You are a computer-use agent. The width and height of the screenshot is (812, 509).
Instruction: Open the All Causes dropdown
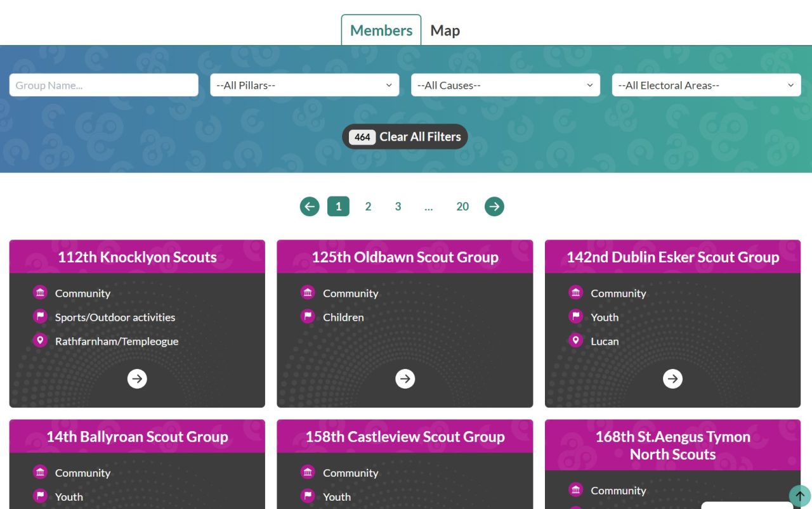[506, 85]
